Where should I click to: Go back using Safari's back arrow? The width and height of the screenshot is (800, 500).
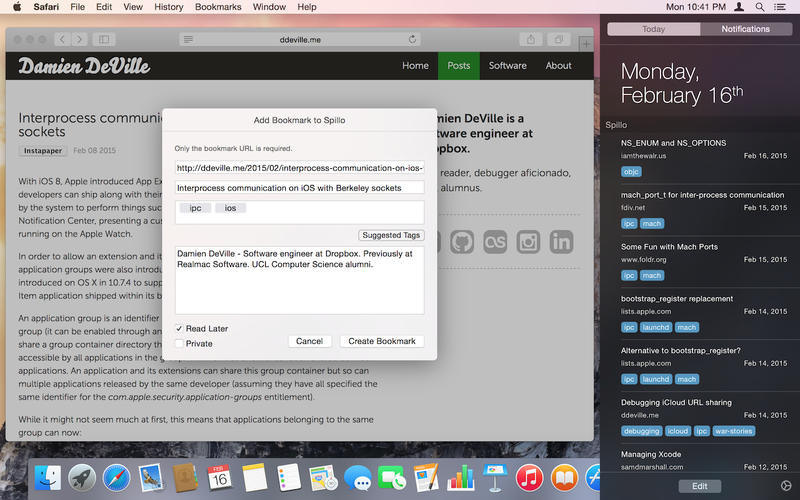coord(62,39)
